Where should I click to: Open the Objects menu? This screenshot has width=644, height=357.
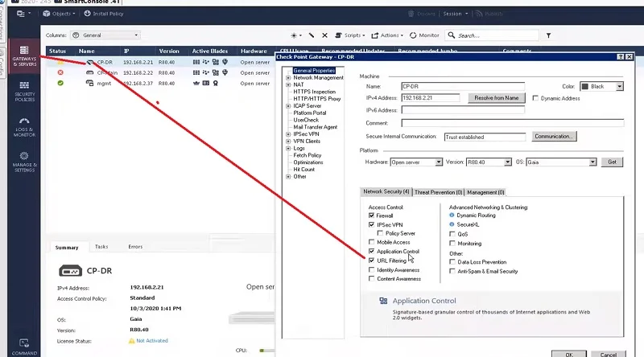(x=59, y=14)
